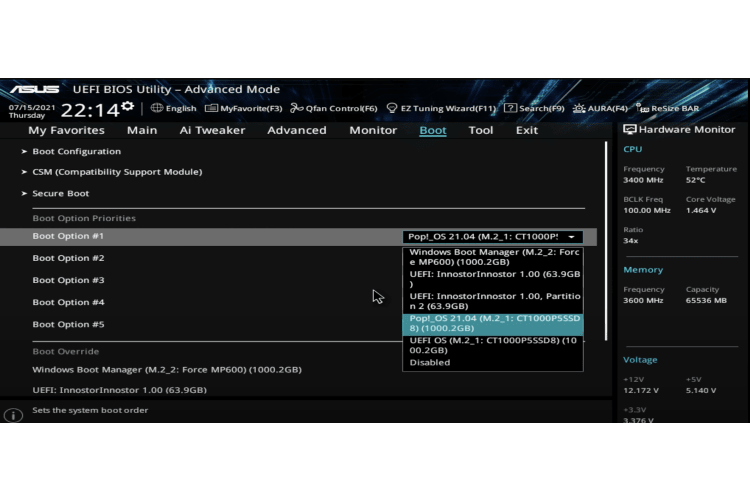
Task: Expand CSM (Compatibility Support Module)
Action: coord(117,172)
